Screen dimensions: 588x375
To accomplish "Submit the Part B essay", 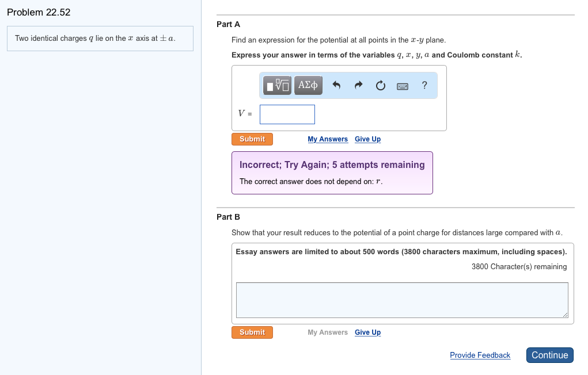I will [x=252, y=332].
